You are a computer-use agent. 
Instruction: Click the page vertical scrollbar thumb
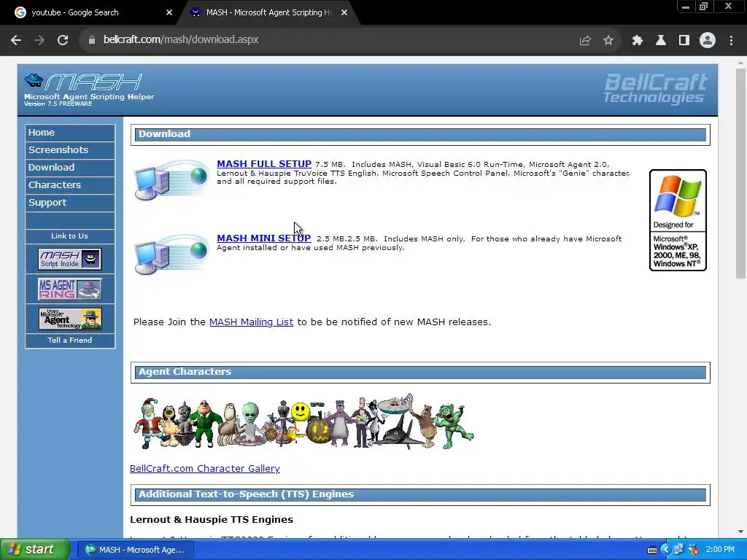[740, 174]
